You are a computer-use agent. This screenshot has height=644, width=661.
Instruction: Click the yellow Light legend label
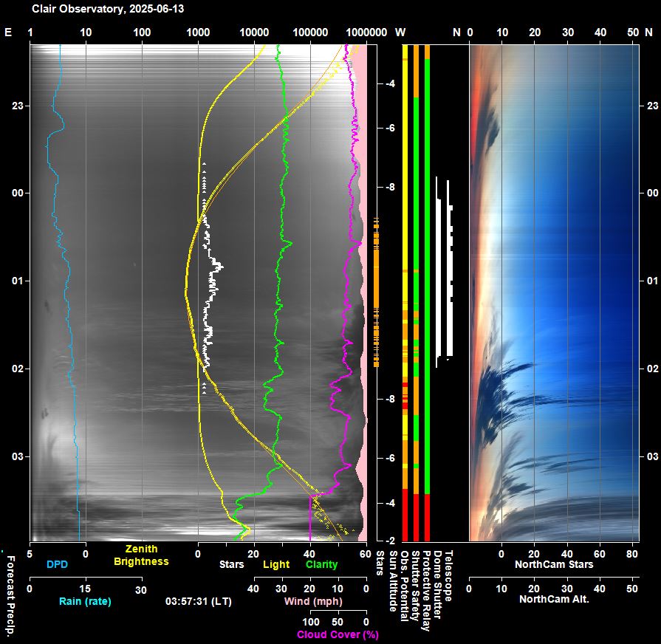click(276, 564)
